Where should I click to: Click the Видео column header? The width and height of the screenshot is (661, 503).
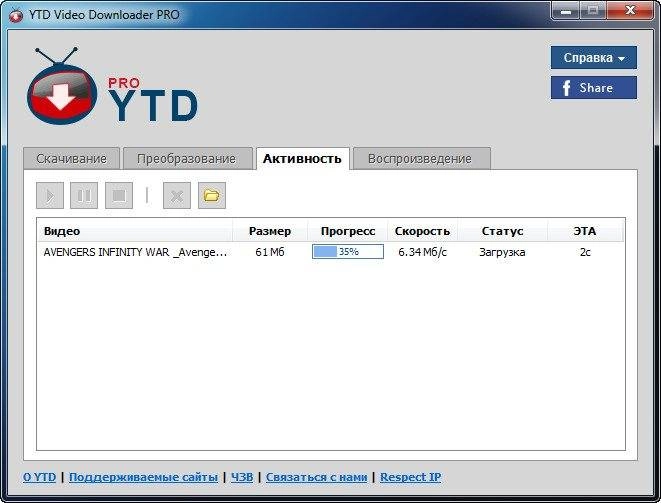pos(135,231)
